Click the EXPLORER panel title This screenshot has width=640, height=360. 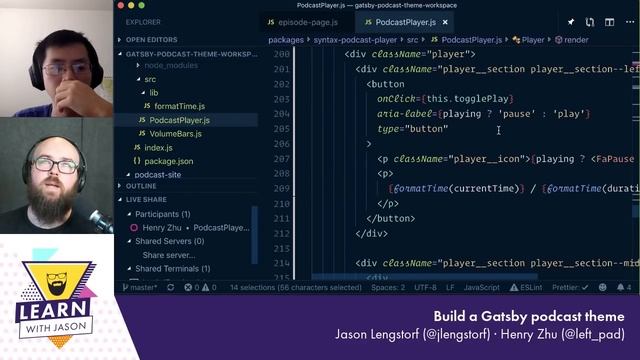tap(143, 22)
